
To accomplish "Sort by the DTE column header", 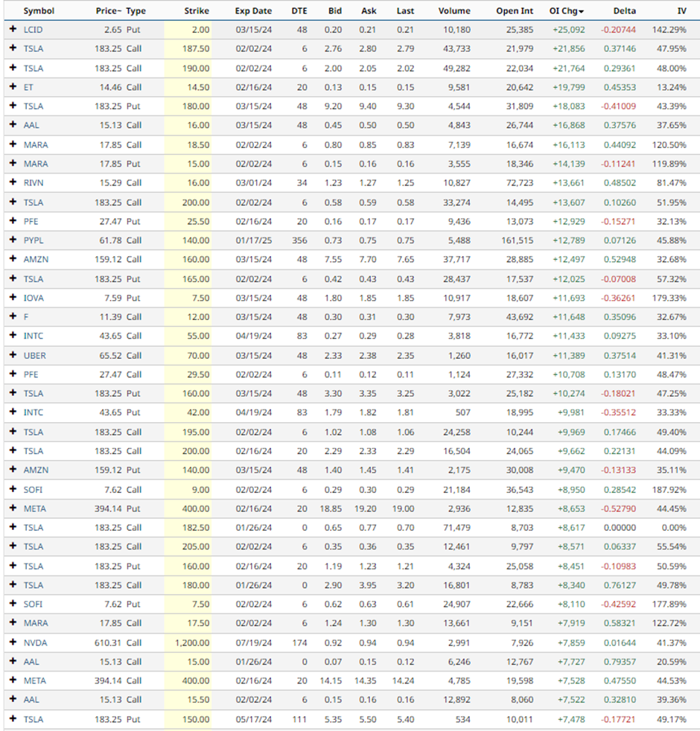I will coord(299,10).
